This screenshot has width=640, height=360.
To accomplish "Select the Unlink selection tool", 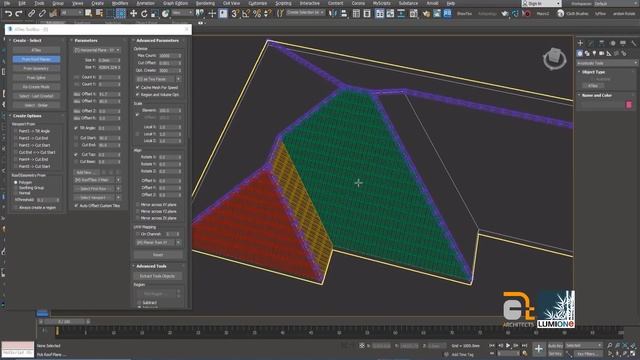I will 42,13.
